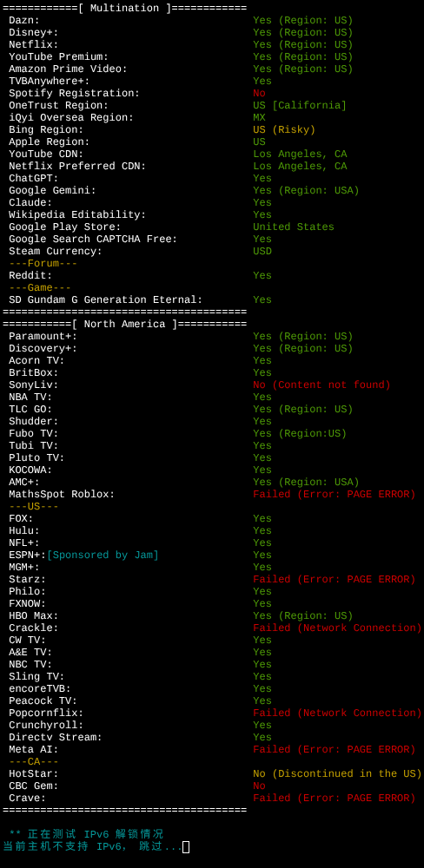Click the ---CA--- separator
424x868 pixels.
pyautogui.click(x=34, y=762)
